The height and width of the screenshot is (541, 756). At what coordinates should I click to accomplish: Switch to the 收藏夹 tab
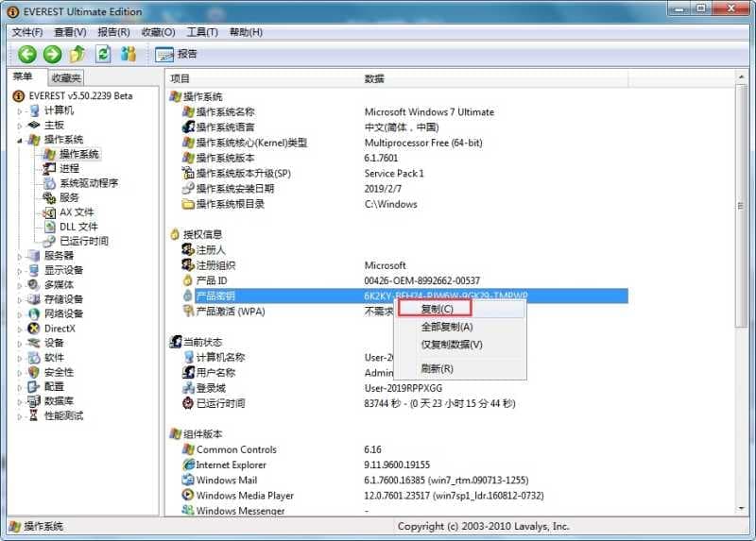66,77
